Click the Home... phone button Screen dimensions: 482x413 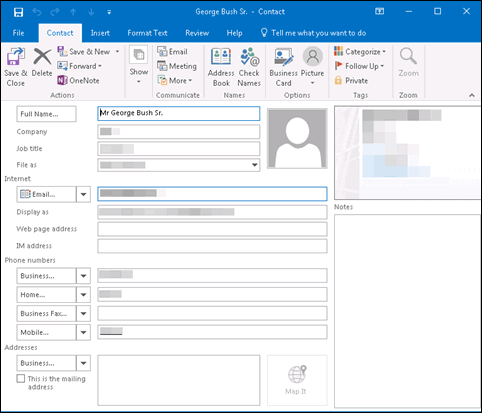(x=46, y=295)
